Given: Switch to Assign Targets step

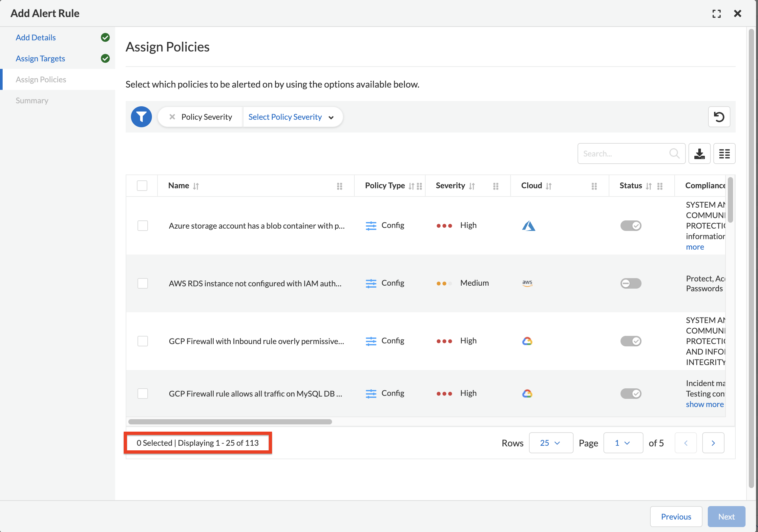Looking at the screenshot, I should 40,58.
